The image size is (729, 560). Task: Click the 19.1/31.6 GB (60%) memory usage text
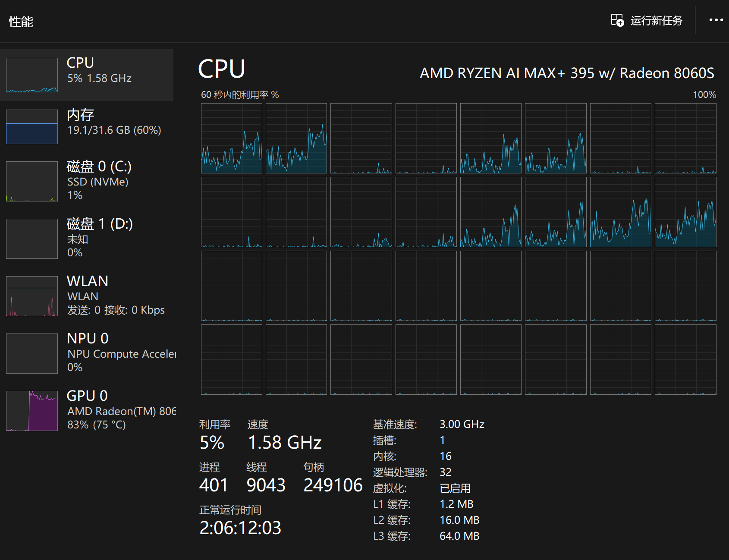point(114,130)
